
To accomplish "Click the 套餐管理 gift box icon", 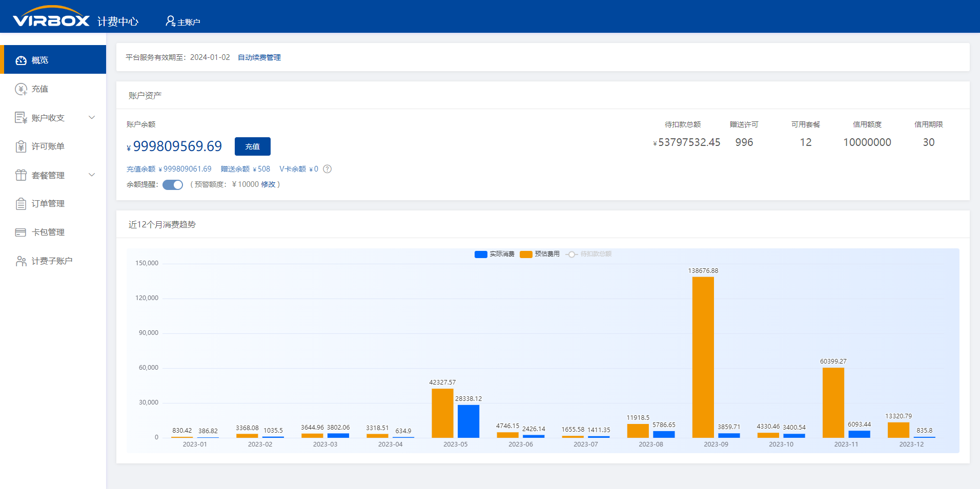I will (x=21, y=175).
